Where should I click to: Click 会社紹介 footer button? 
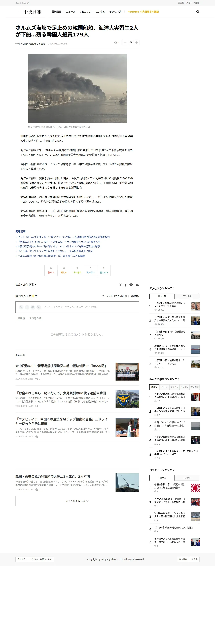point(22,560)
